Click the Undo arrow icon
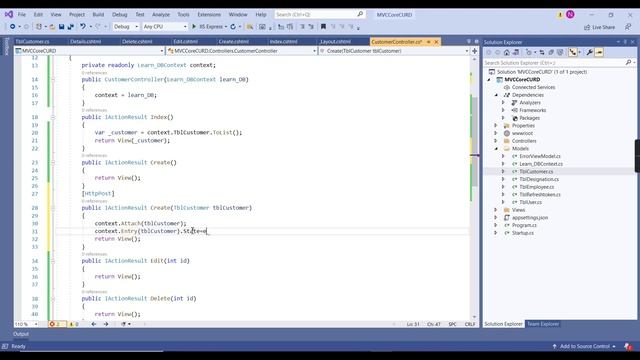The width and height of the screenshot is (640, 360). 83,27
